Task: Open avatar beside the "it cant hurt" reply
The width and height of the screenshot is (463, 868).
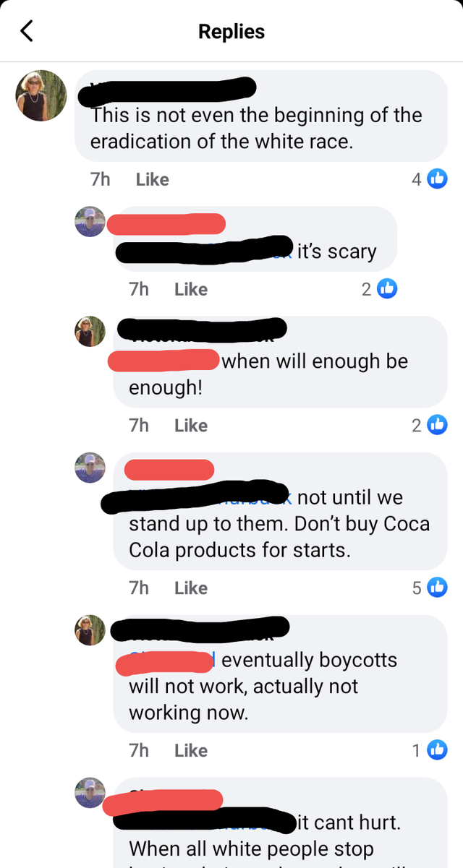Action: (90, 793)
